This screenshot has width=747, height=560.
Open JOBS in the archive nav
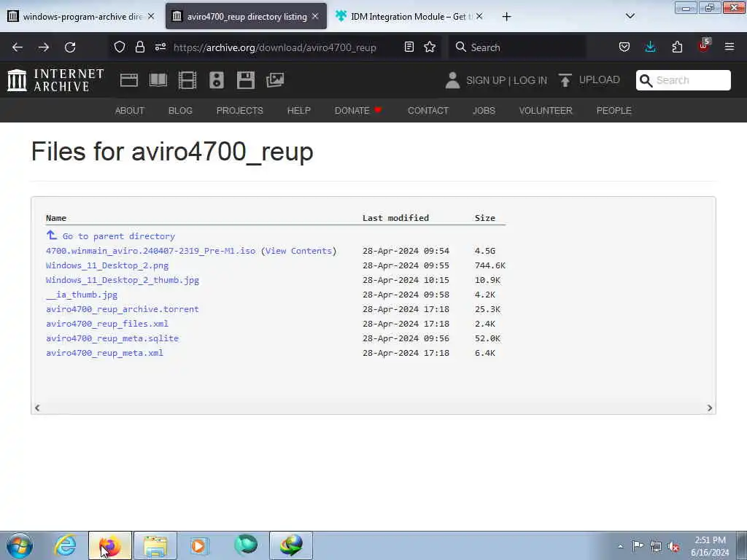(484, 111)
